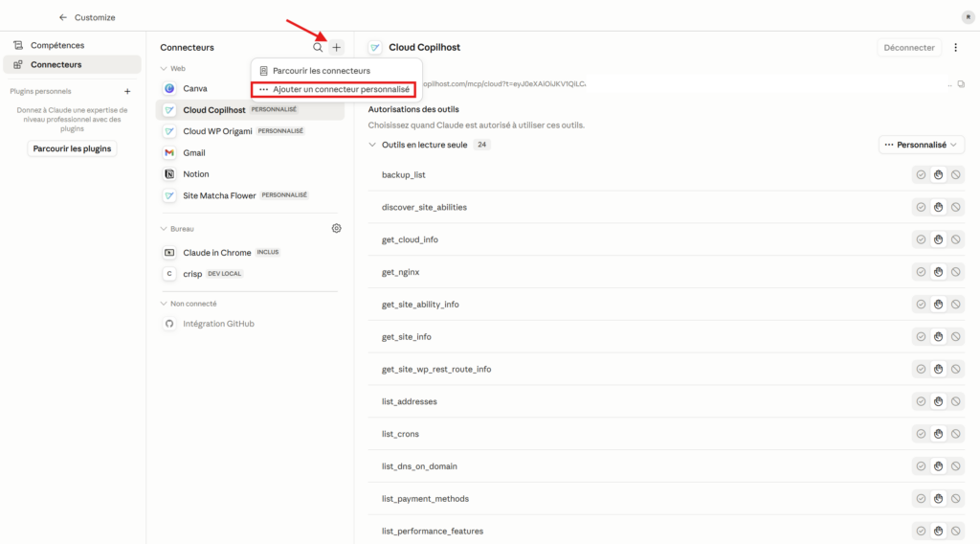Choose Ajouter un connecteur personnalisé
Image resolution: width=980 pixels, height=544 pixels.
tap(334, 89)
